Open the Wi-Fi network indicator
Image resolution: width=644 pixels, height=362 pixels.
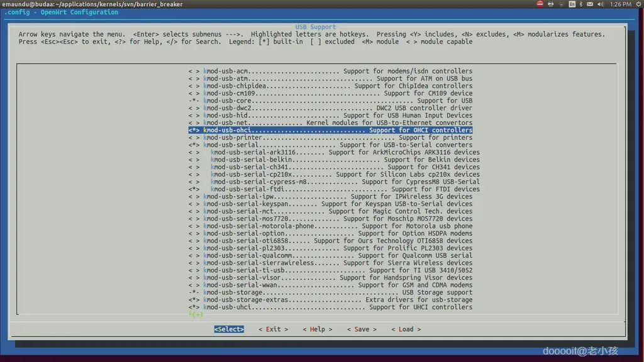point(561,4)
